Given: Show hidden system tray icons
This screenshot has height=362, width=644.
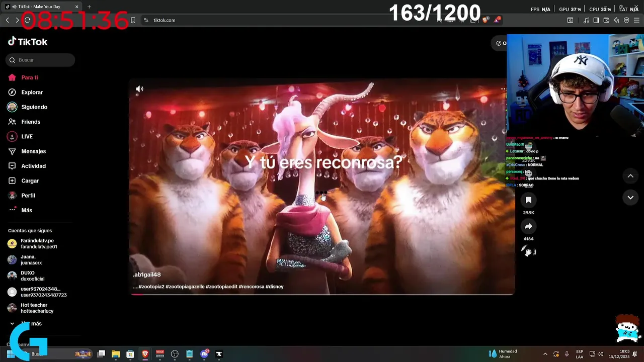Looking at the screenshot, I should tap(545, 354).
